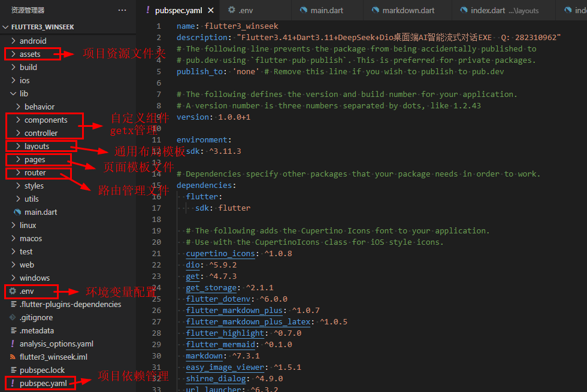
Task: Click the gear icon on .env tab
Action: (232, 10)
